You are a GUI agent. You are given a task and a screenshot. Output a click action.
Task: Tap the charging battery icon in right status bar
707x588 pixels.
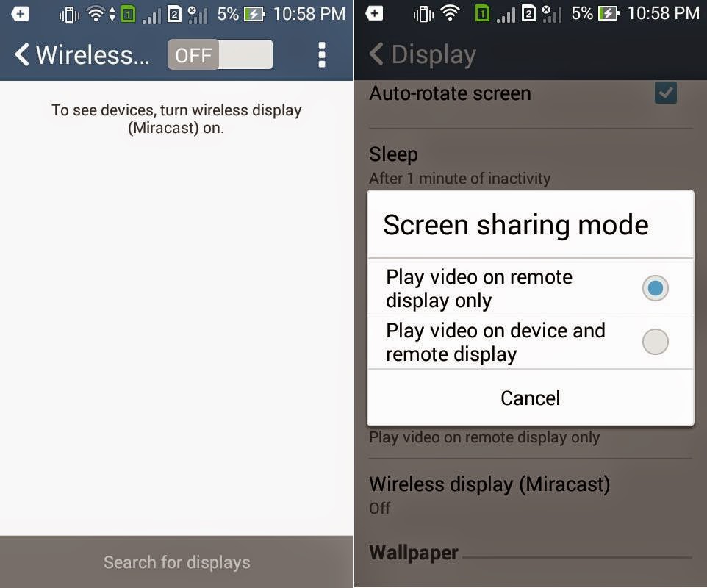point(609,14)
